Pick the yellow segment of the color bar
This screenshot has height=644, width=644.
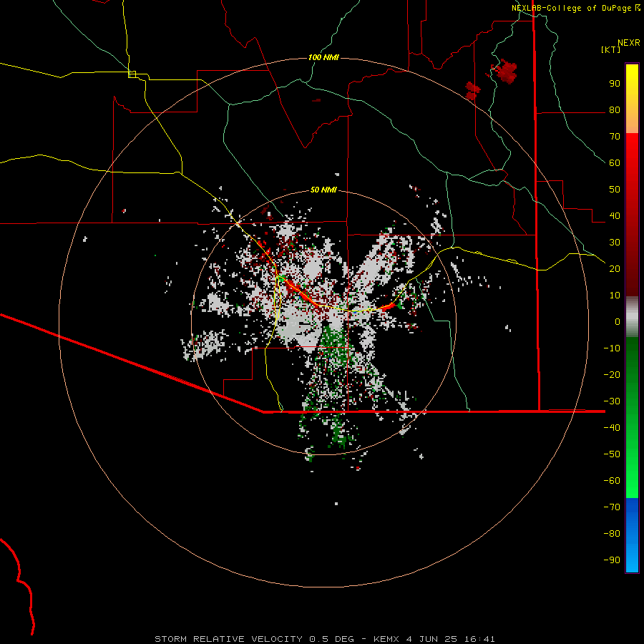632,99
